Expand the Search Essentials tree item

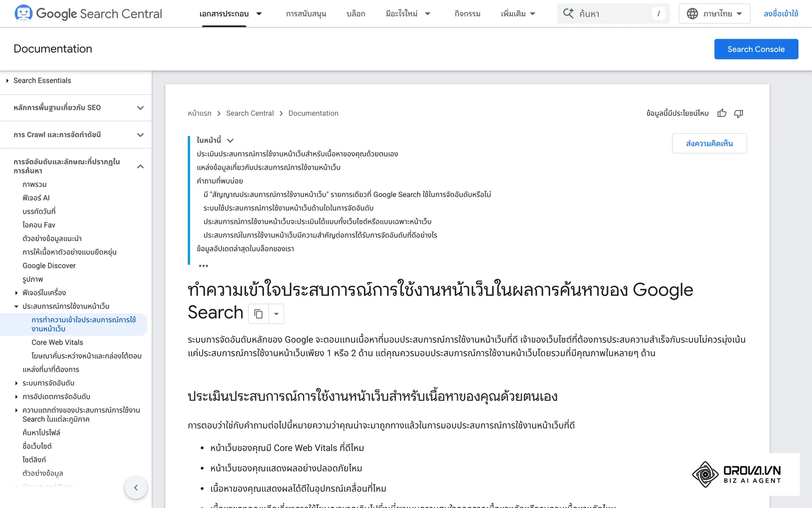(7, 81)
